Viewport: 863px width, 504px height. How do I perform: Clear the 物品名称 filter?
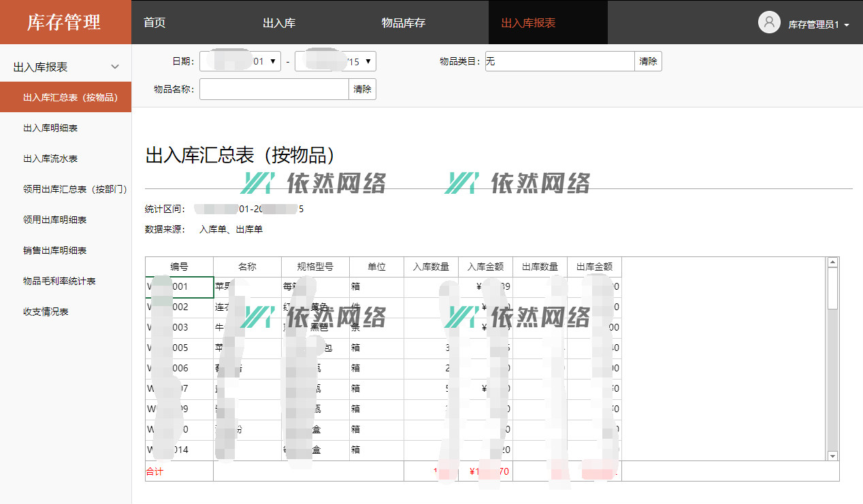click(362, 89)
